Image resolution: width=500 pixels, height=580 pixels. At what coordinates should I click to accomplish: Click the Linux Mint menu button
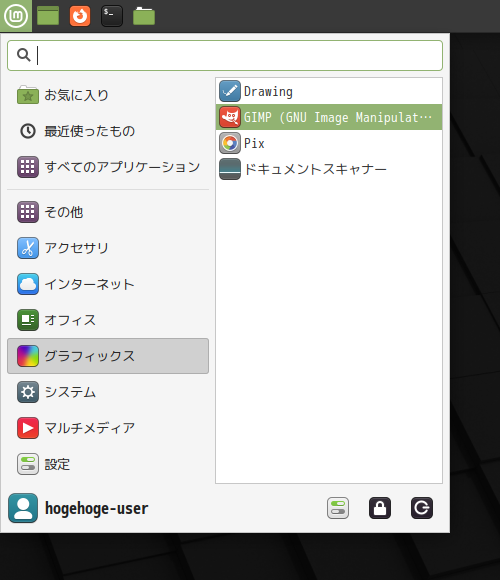point(16,16)
